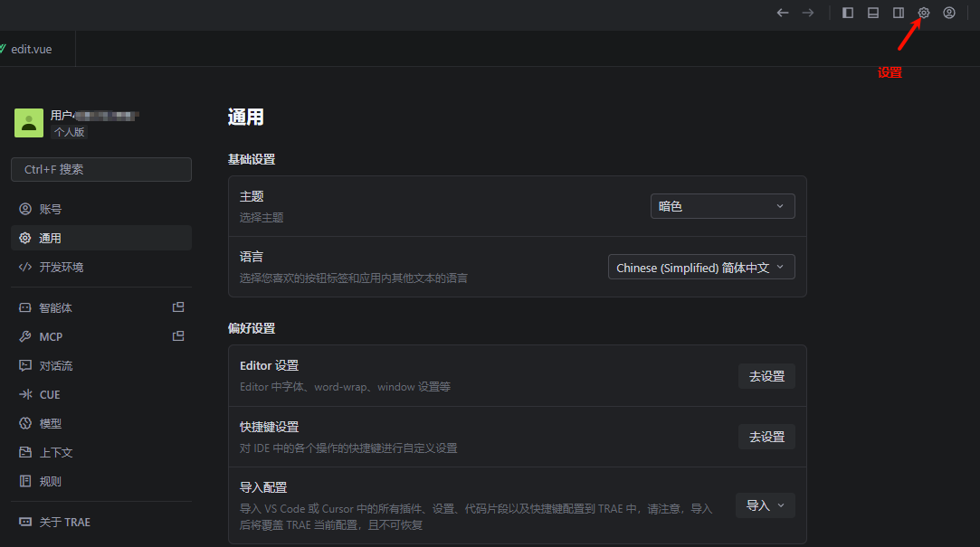Click the green user avatar

[29, 122]
